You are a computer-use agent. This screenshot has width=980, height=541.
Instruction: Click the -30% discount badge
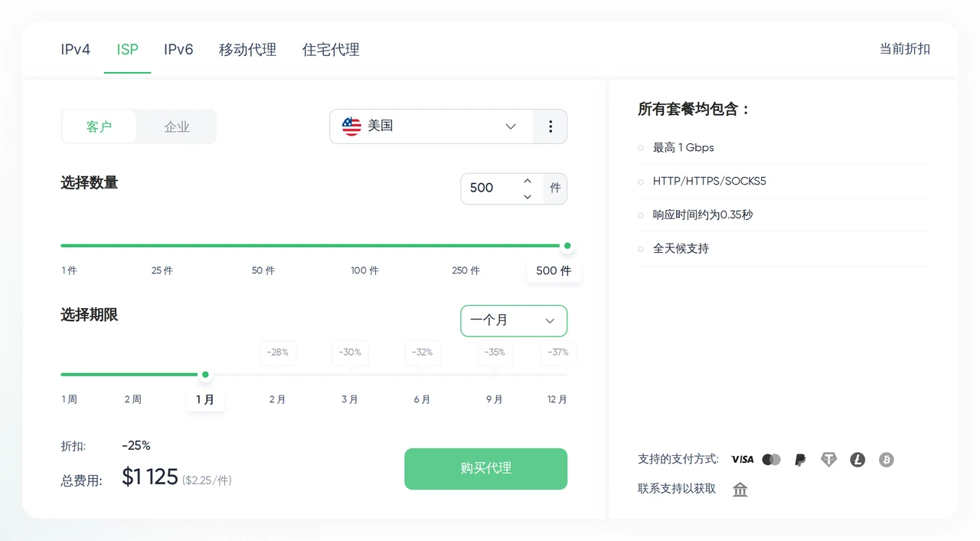tap(350, 352)
